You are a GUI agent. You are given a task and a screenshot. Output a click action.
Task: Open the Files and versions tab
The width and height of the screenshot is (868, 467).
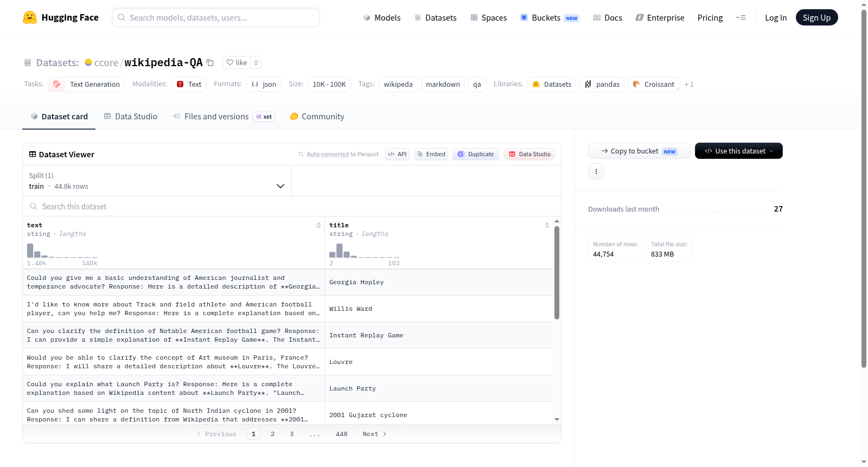point(224,116)
